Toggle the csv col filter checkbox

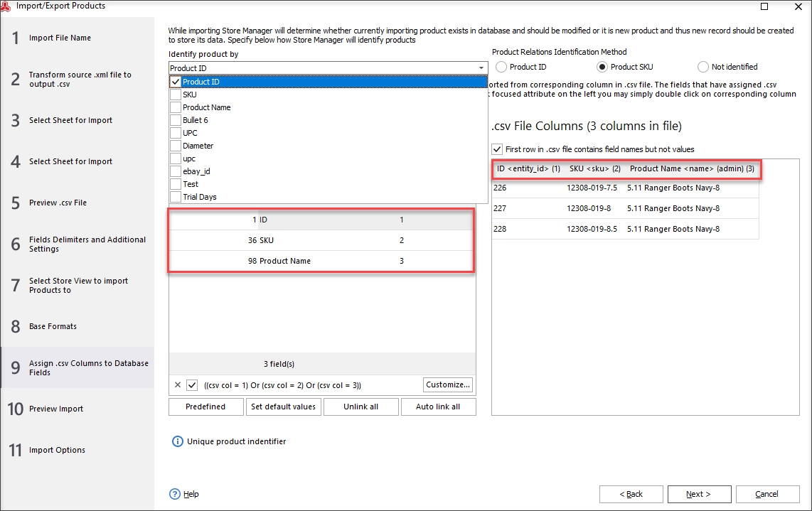coord(192,384)
